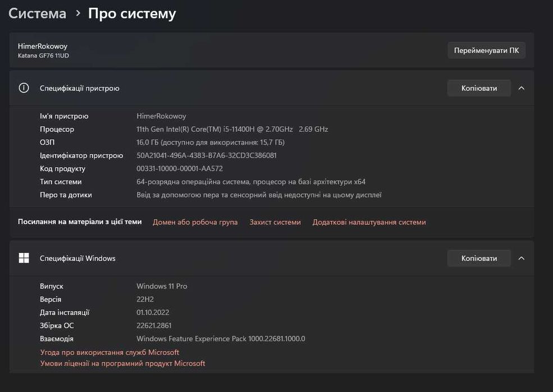
Task: Click the Перейменувати ПК button
Action: click(486, 50)
